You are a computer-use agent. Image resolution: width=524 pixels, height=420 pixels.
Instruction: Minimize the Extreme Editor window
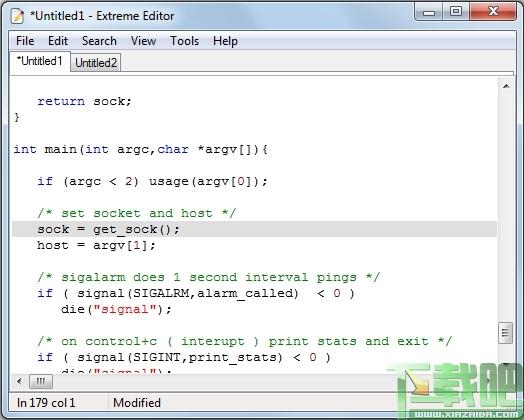coord(429,12)
